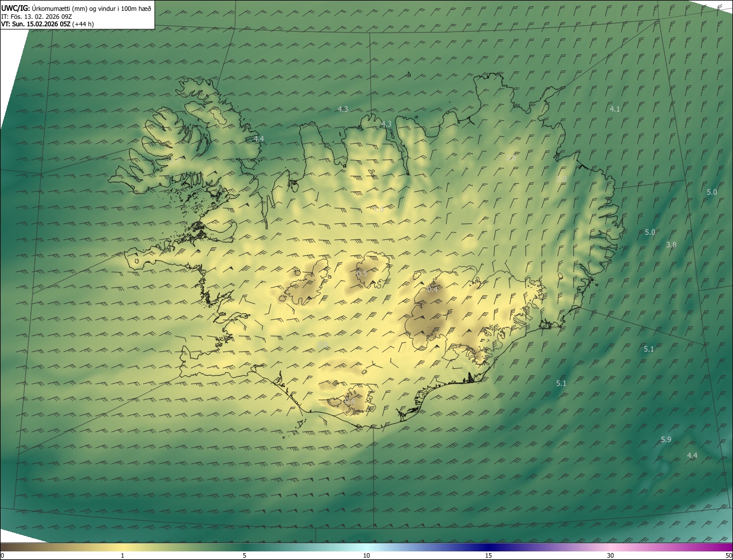Click the 4.1 value label on the map

(x=614, y=109)
